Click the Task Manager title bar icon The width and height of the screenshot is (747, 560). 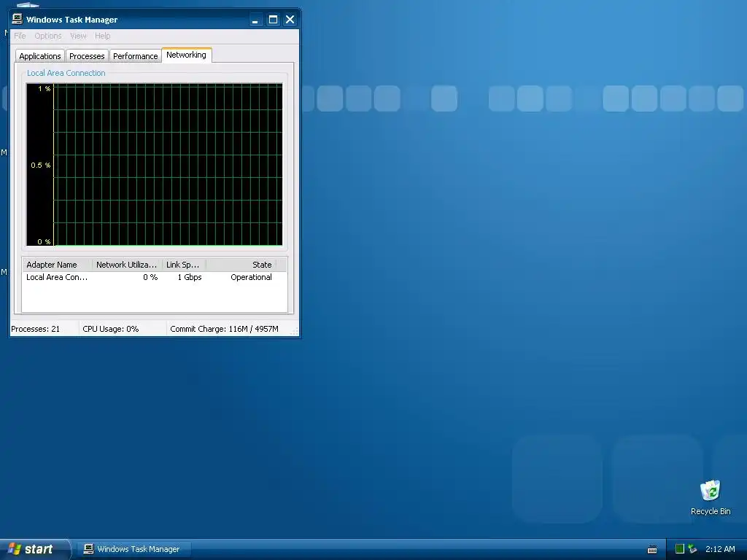[18, 19]
